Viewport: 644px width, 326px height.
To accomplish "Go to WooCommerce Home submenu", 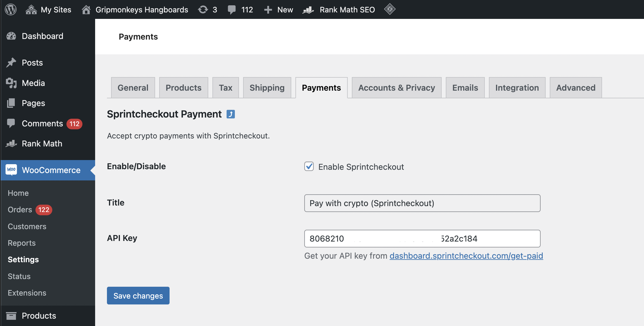I will 18,193.
